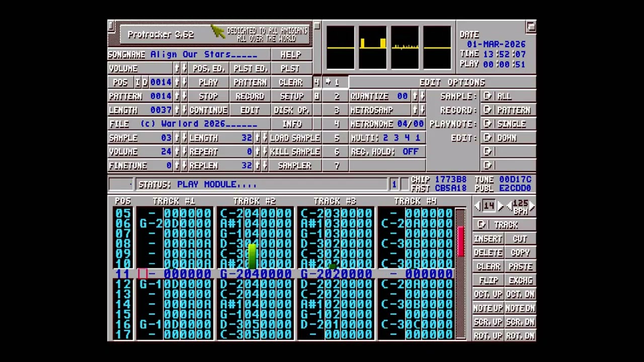Click the window depth gadget at top-right
644x362 pixels.
point(531,26)
